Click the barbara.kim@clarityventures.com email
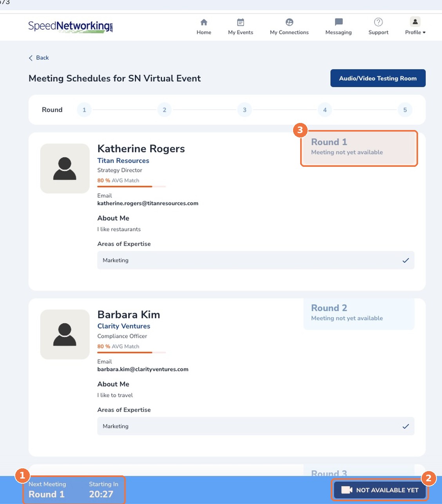This screenshot has width=442, height=504. click(143, 369)
